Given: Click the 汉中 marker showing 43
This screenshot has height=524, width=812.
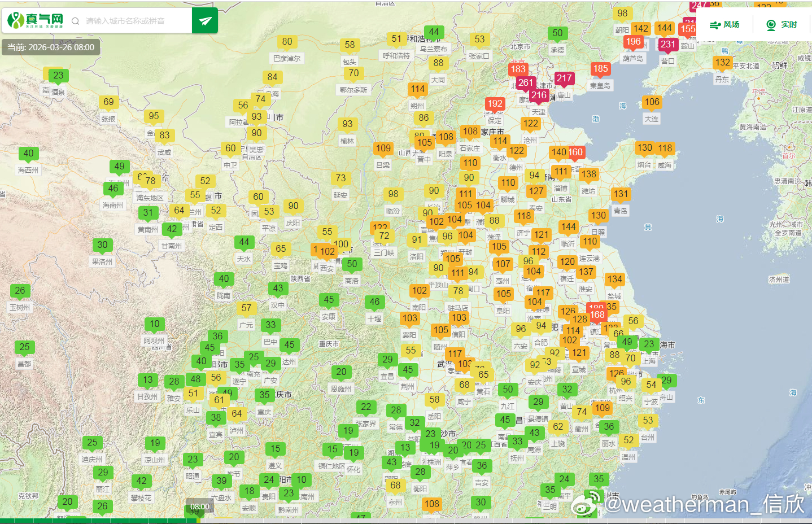Looking at the screenshot, I should (278, 289).
